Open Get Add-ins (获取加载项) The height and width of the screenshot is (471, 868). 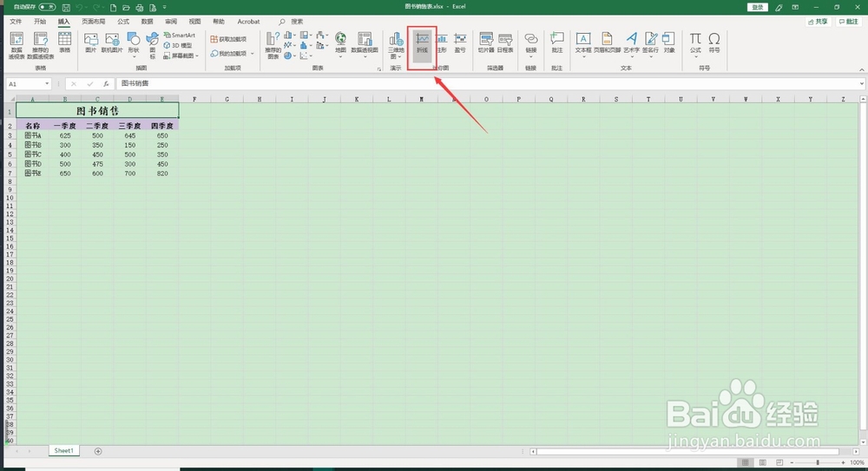pyautogui.click(x=228, y=39)
